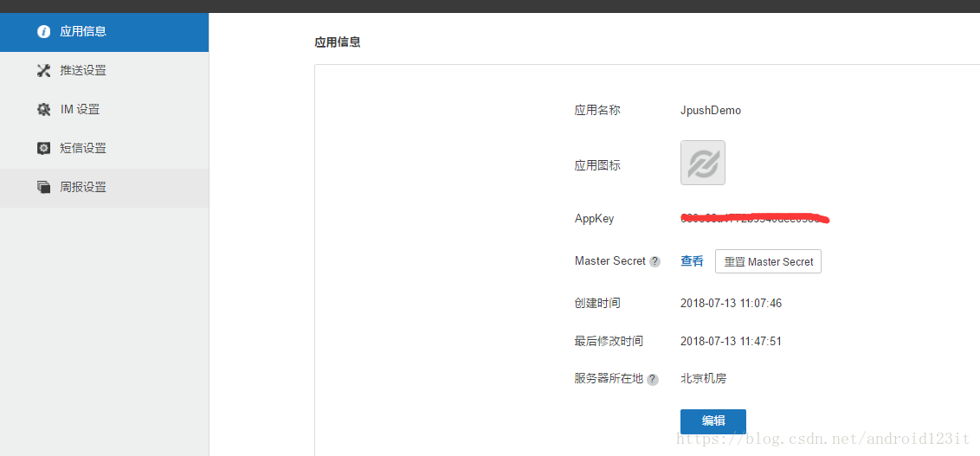This screenshot has width=980, height=456.
Task: Click the 服务器所在地 label
Action: [609, 378]
